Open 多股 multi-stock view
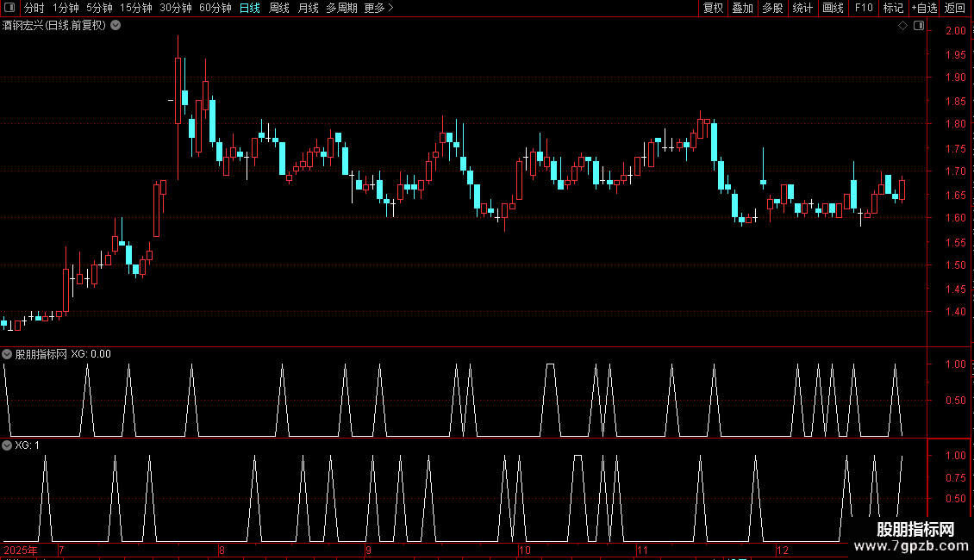 tap(772, 8)
